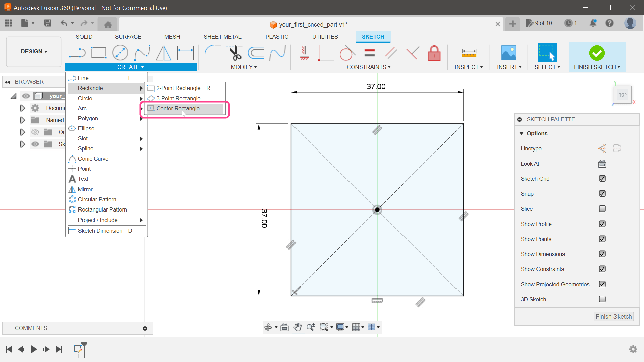Open the Slot submenu arrow

141,138
